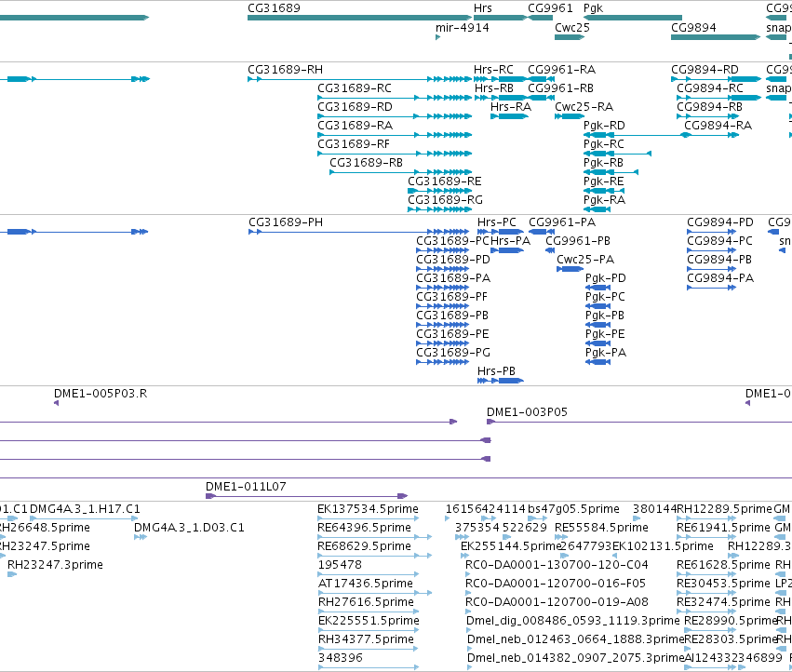
Task: Open EST RE64396.5prime
Action: click(364, 528)
